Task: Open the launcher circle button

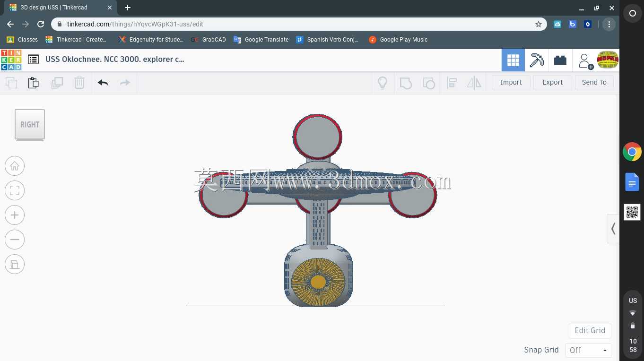Action: [x=632, y=14]
